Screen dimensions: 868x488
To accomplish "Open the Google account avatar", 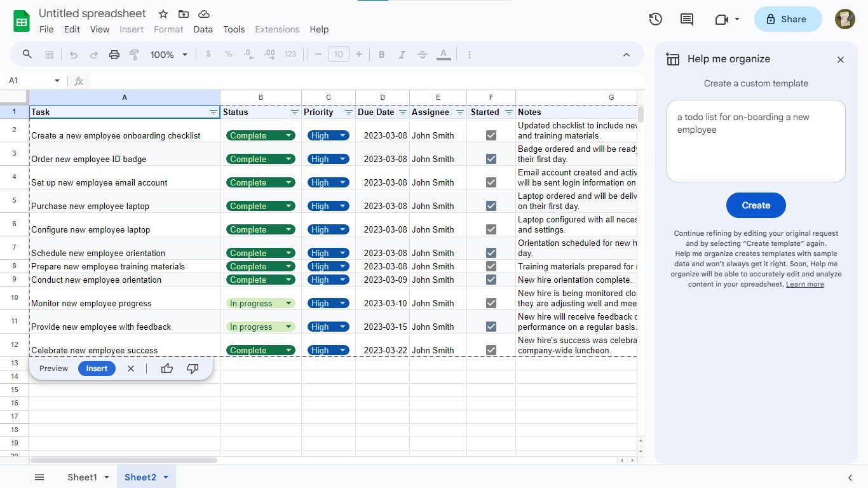I will pos(845,19).
